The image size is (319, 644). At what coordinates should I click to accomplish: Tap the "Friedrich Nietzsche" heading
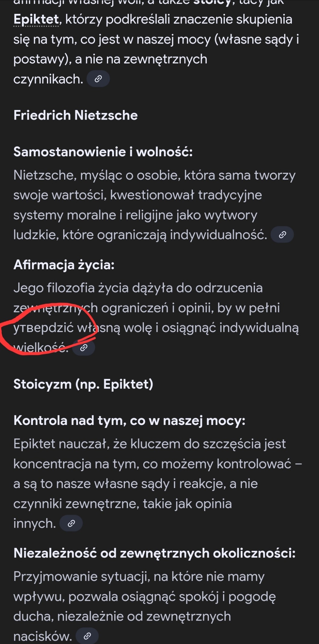(x=76, y=115)
